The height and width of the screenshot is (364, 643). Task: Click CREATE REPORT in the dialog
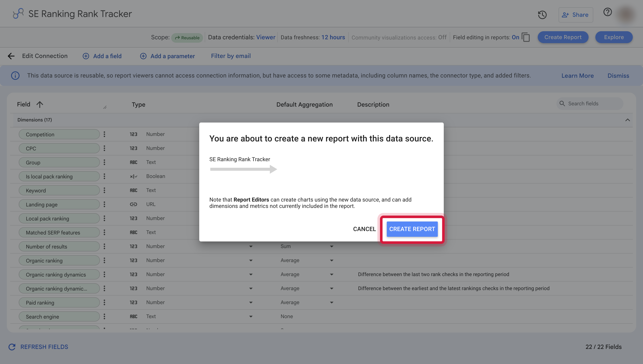pos(412,229)
